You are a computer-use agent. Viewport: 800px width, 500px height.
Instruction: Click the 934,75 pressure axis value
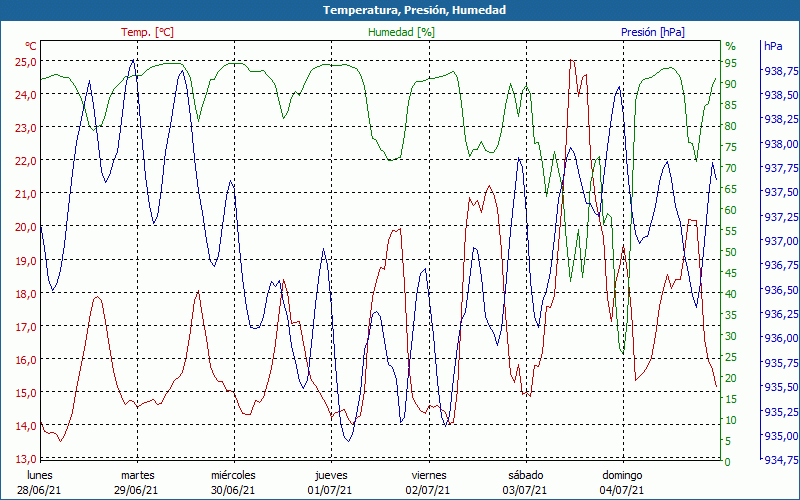tap(781, 460)
